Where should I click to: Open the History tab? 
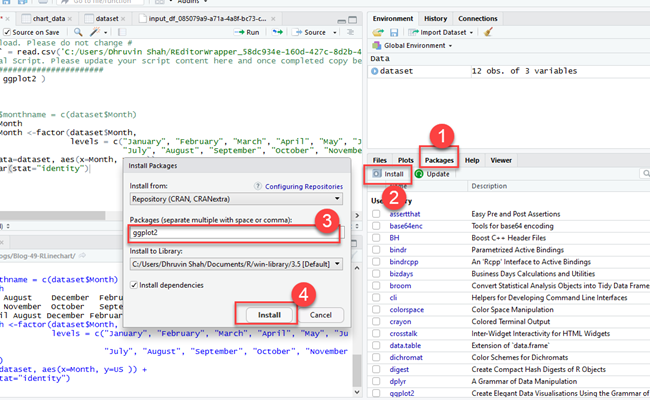click(435, 18)
